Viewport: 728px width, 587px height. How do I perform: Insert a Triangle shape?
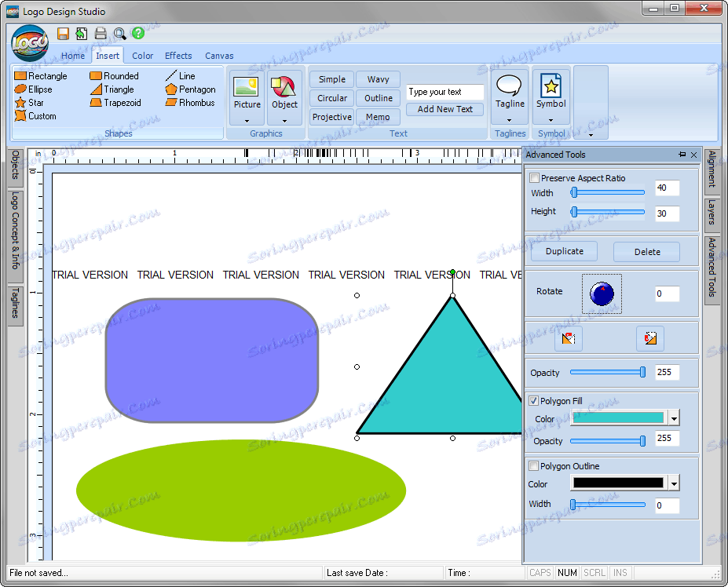point(112,89)
